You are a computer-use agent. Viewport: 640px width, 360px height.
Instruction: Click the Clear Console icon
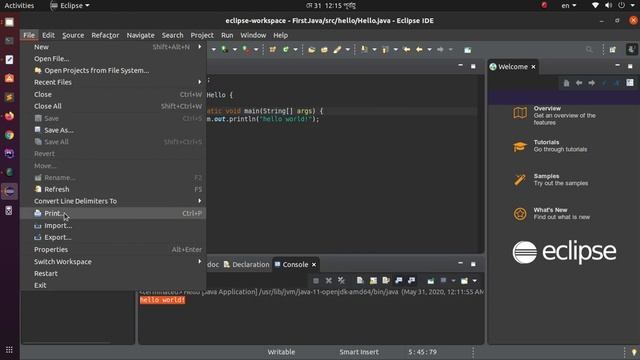(360, 280)
